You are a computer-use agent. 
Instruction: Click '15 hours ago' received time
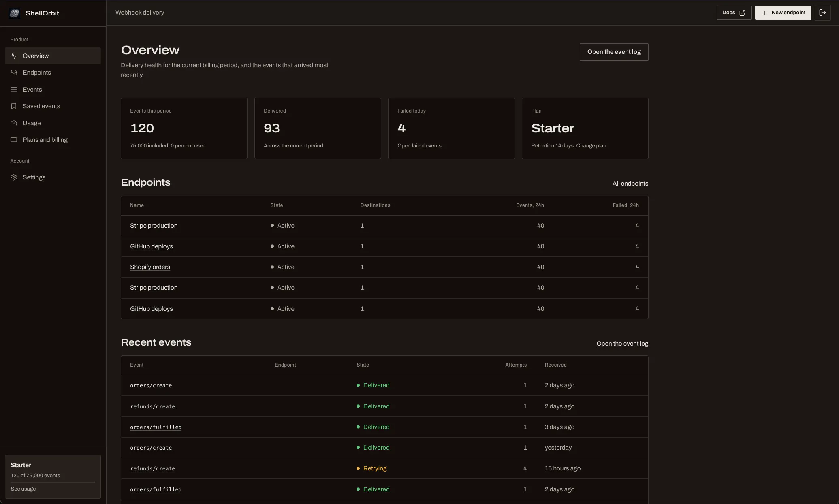562,468
